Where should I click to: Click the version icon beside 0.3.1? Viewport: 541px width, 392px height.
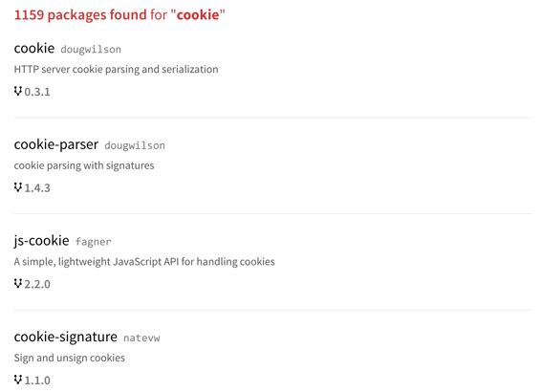pyautogui.click(x=18, y=91)
